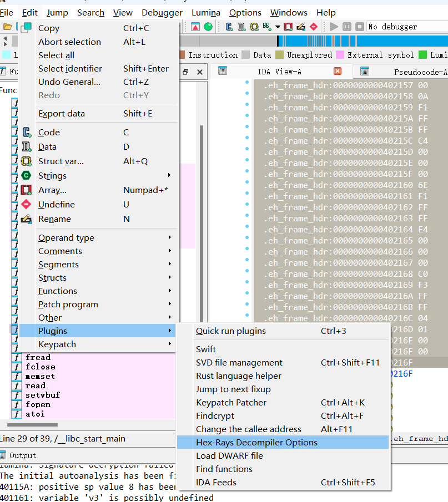Image resolution: width=448 pixels, height=502 pixels.
Task: Choose Keypatch Patcher plugin entry
Action: coord(283,403)
